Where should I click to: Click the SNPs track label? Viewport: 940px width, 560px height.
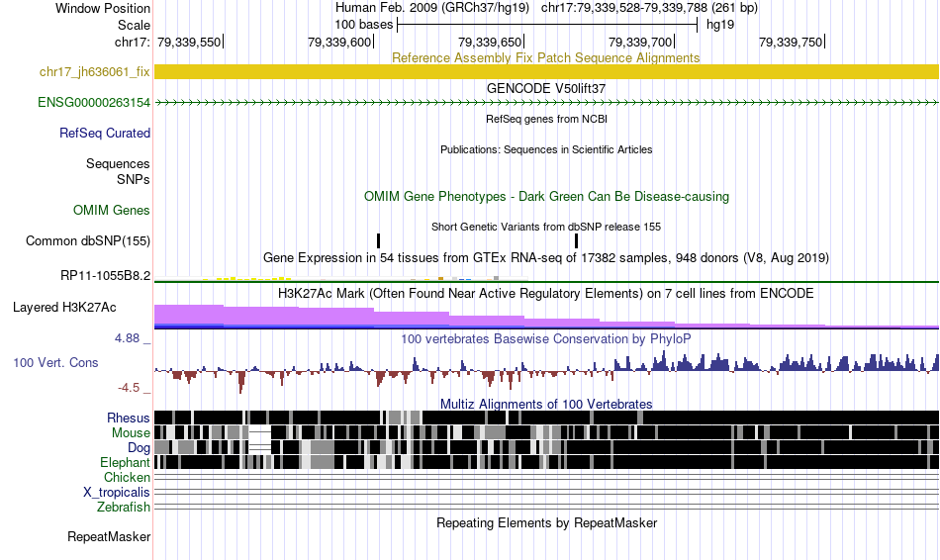click(x=134, y=179)
